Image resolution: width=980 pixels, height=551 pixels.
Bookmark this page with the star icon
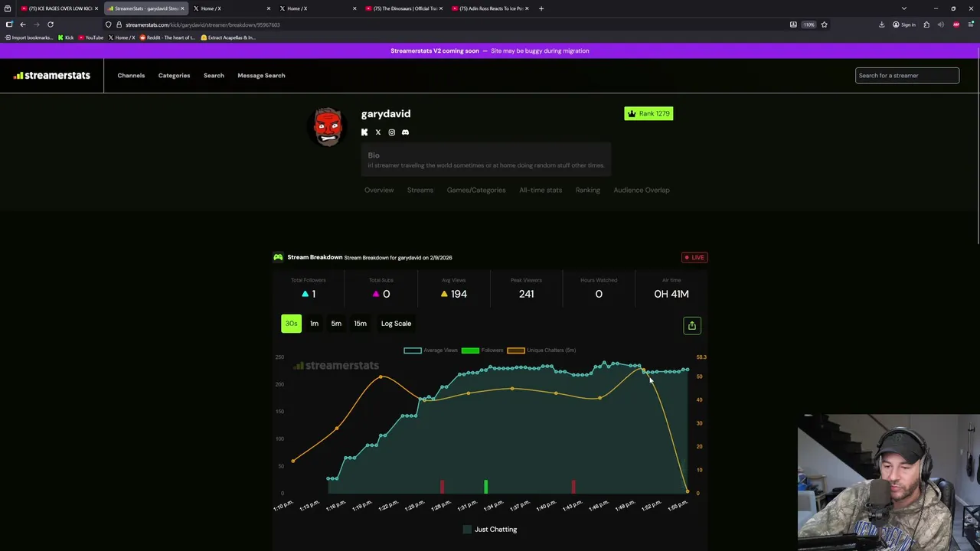[824, 24]
